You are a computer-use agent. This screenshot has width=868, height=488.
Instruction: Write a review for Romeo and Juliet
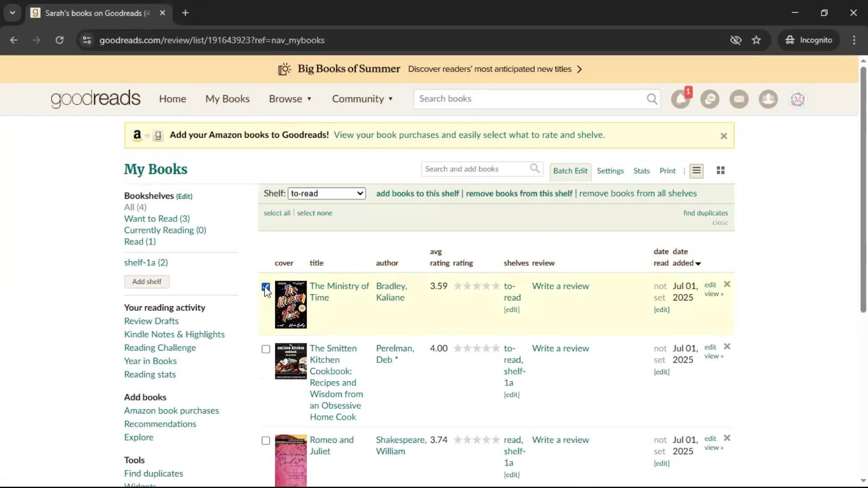[560, 440]
